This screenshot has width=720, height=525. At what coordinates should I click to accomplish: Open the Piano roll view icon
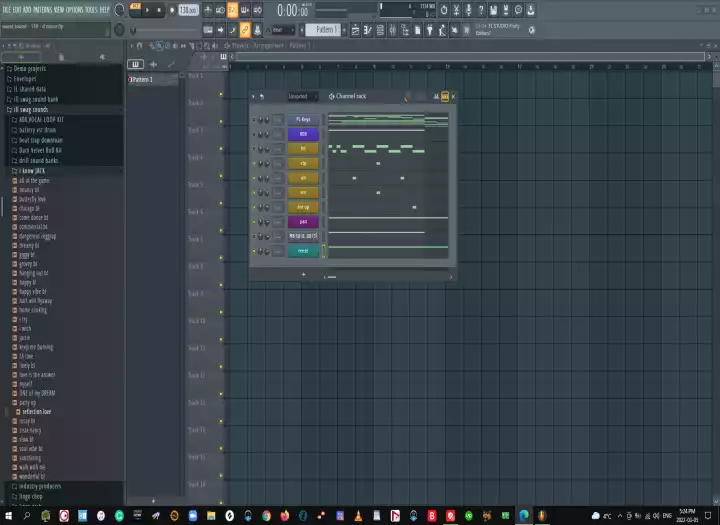point(368,30)
